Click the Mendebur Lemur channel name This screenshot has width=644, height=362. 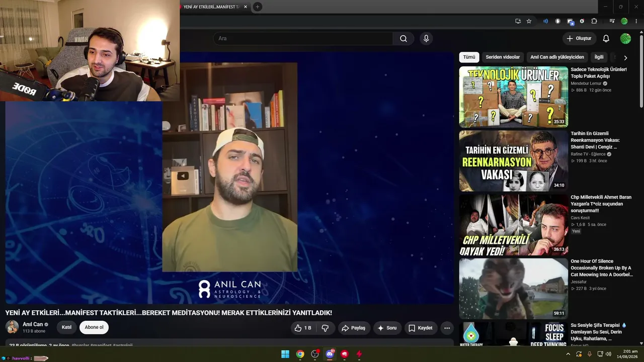pos(586,83)
